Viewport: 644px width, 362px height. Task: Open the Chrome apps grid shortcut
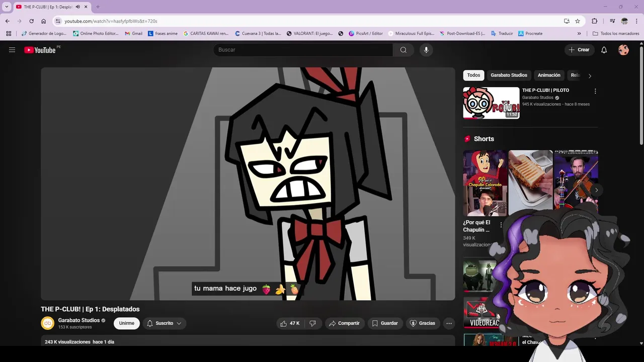coord(9,34)
